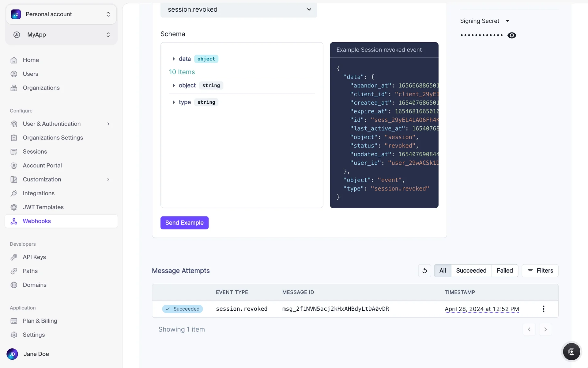Expand the data object schema node
The height and width of the screenshot is (368, 588).
[x=174, y=59]
